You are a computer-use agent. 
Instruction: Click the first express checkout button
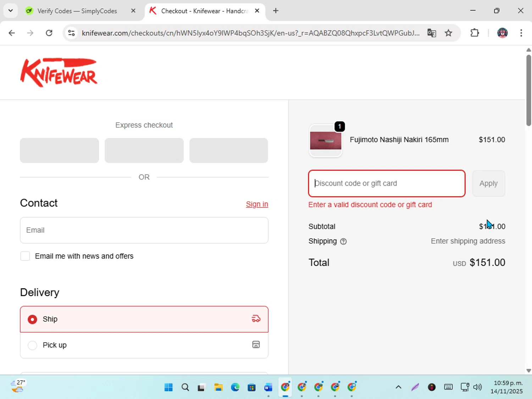59,150
